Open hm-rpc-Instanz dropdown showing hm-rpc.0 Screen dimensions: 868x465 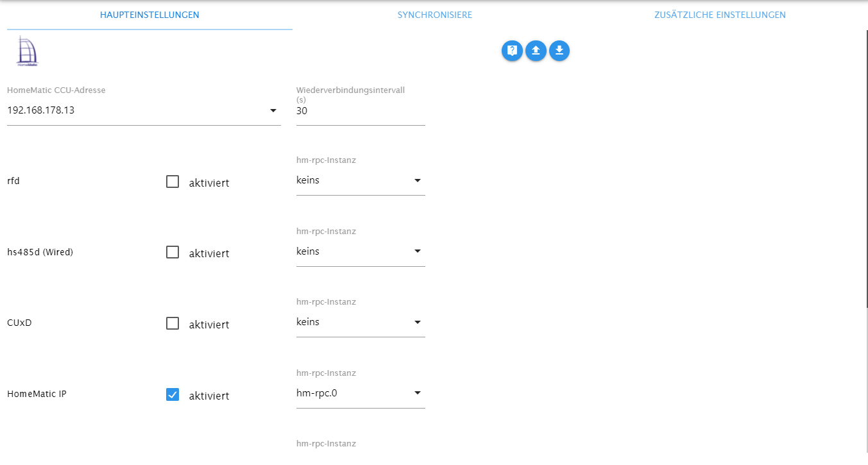(361, 393)
